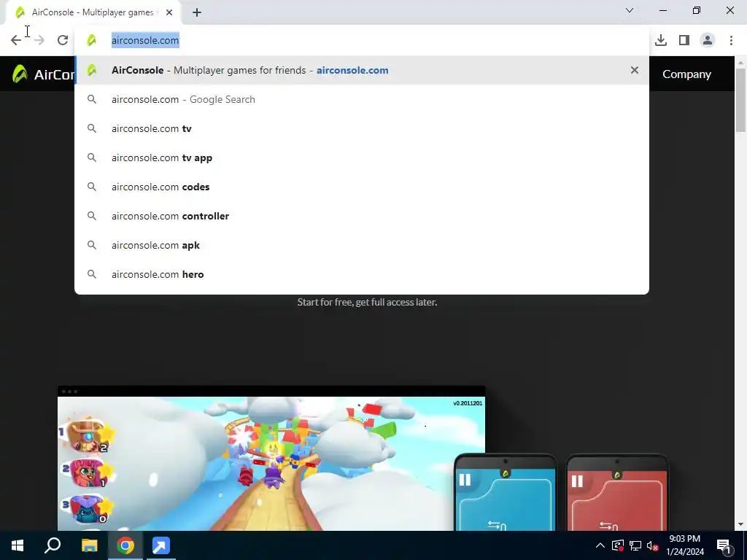Click the muted volume tray icon
747x560 pixels.
(x=652, y=545)
